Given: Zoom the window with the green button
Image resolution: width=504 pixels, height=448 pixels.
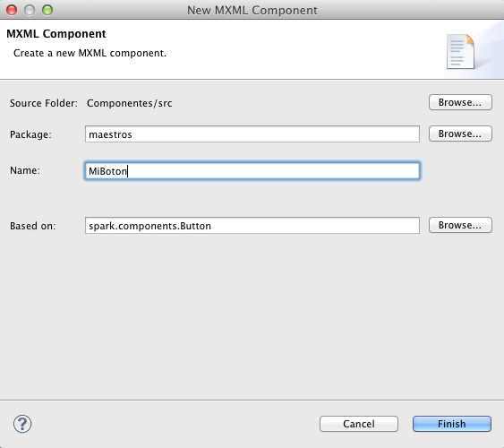Looking at the screenshot, I should [47, 10].
